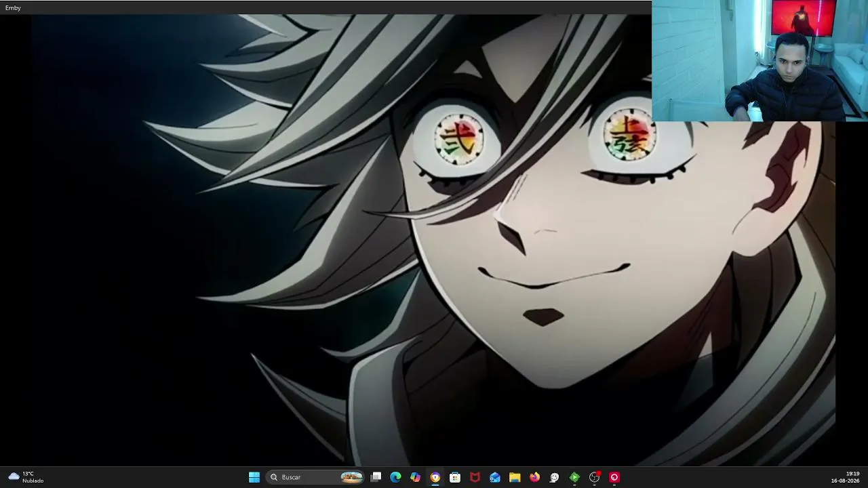Open Task View from the taskbar
Image resolution: width=868 pixels, height=488 pixels.
coord(376,477)
